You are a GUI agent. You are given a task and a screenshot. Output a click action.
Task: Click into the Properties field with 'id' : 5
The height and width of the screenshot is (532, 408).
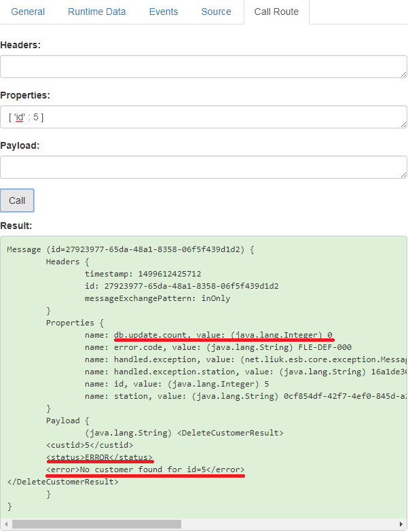pos(204,117)
